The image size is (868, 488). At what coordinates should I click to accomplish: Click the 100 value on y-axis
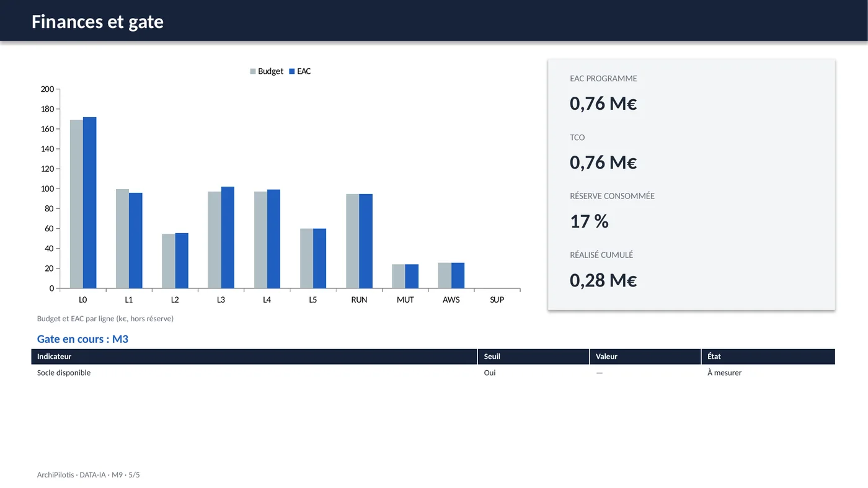[47, 189]
